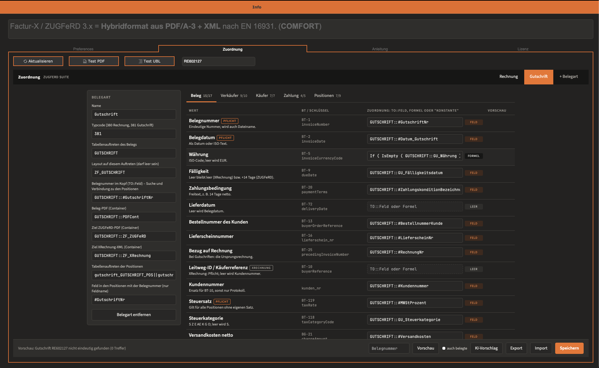This screenshot has width=599, height=368.
Task: Click the Belegdatum mapping field
Action: pyautogui.click(x=415, y=139)
